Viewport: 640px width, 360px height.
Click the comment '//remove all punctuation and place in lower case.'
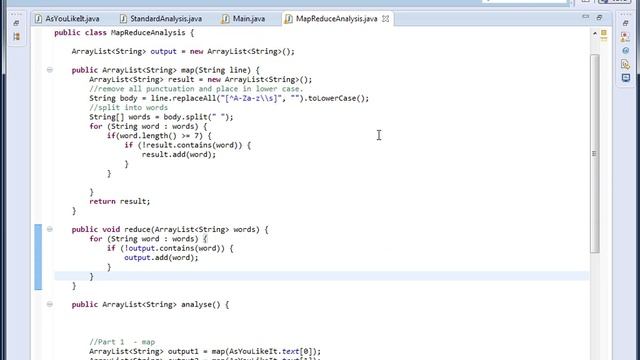[196, 89]
